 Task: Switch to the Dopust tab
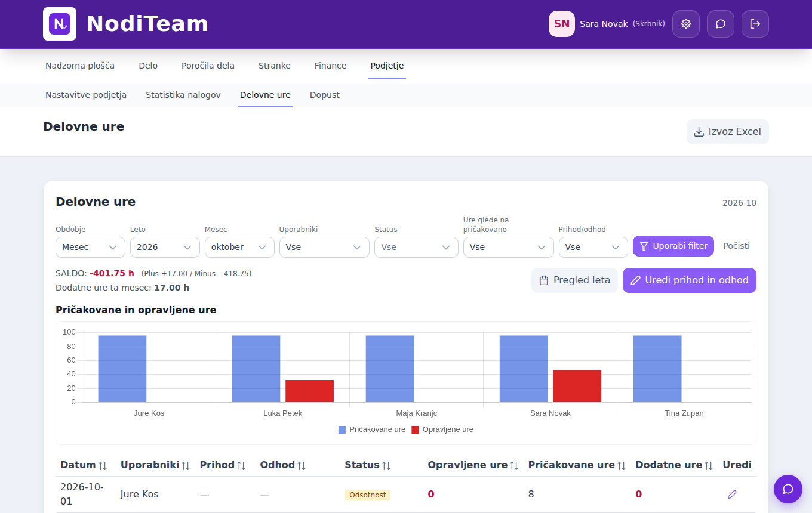325,95
